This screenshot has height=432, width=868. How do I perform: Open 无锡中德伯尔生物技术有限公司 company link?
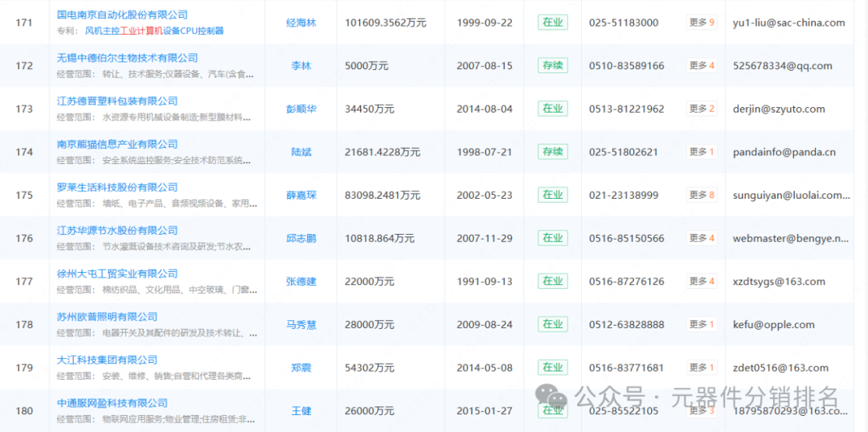click(x=127, y=58)
